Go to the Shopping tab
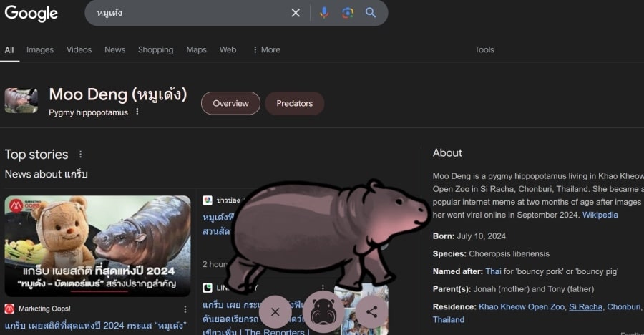Viewport: 644px width, 335px height. pos(156,49)
